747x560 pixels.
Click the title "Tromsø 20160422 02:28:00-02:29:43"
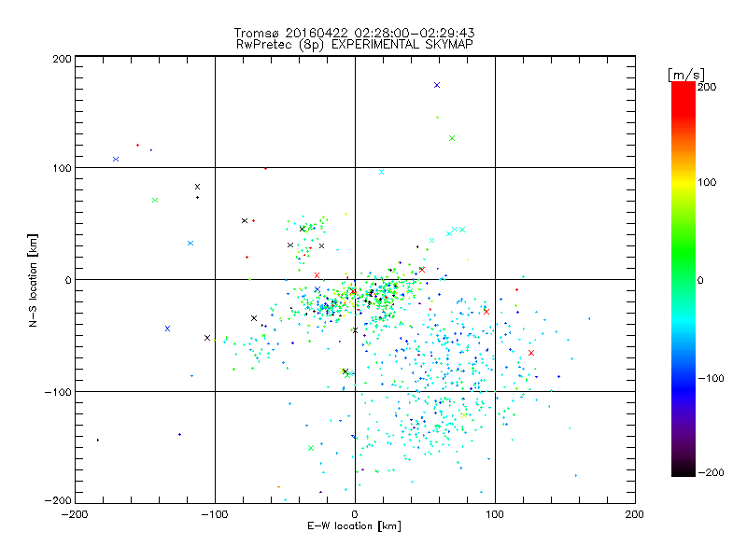click(x=354, y=33)
